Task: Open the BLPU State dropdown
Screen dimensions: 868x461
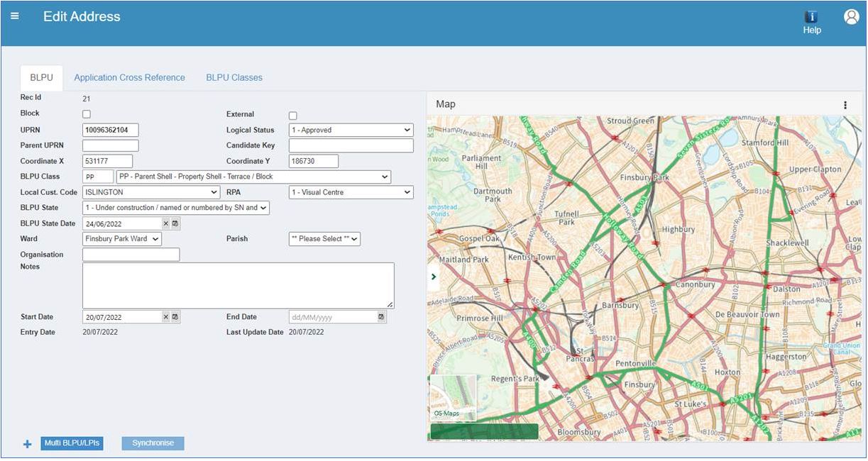Action: 176,208
